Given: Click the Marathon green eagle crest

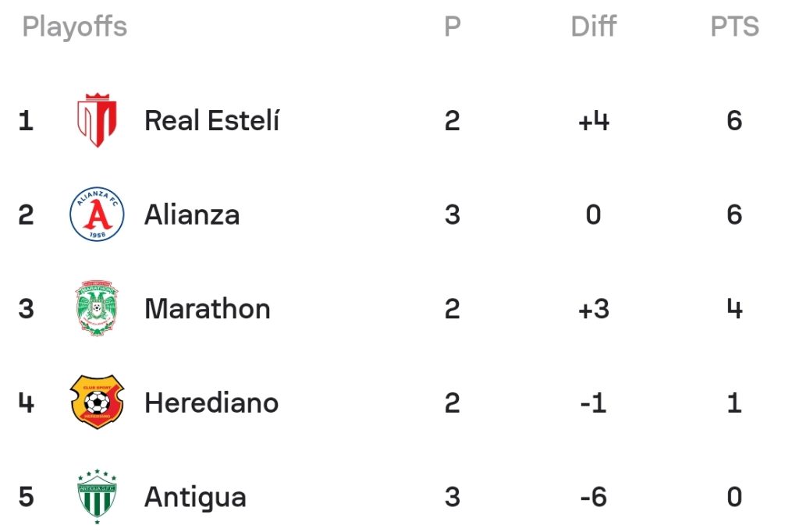Looking at the screenshot, I should [x=97, y=308].
